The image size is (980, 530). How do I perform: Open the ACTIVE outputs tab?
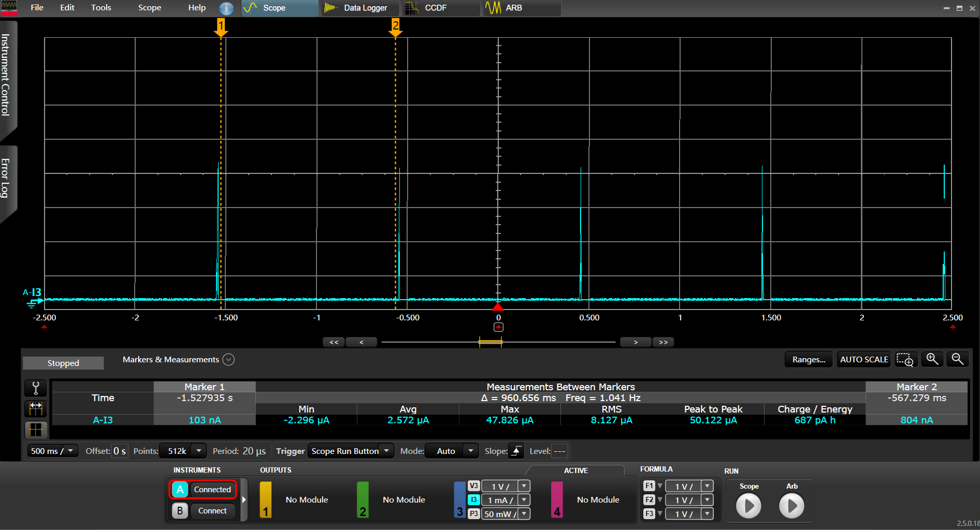[x=575, y=470]
